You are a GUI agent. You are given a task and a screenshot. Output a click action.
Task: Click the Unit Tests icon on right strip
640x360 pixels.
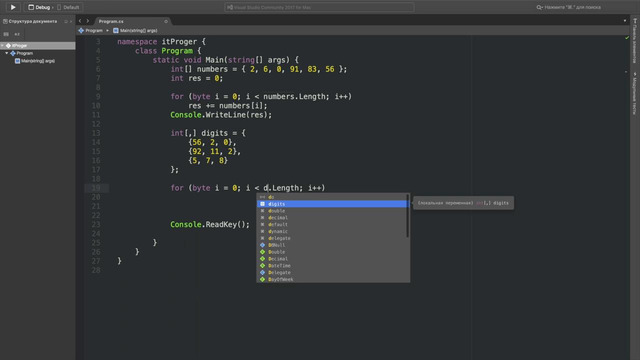pos(635,74)
